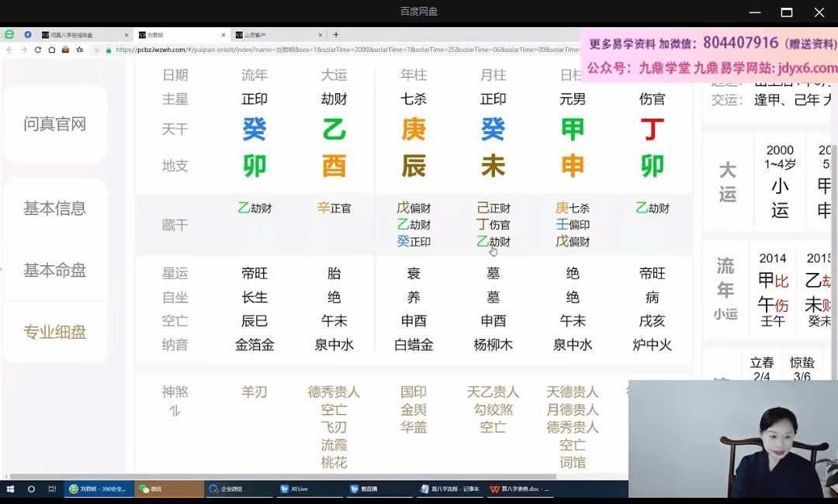This screenshot has width=838, height=504.
Task: Click the Task View taskbar icon
Action: [52, 489]
